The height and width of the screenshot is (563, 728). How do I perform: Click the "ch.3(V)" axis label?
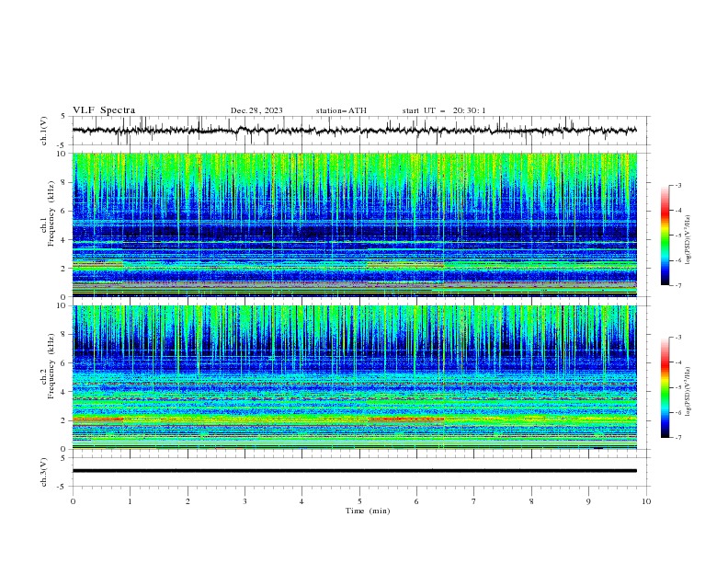click(x=44, y=472)
